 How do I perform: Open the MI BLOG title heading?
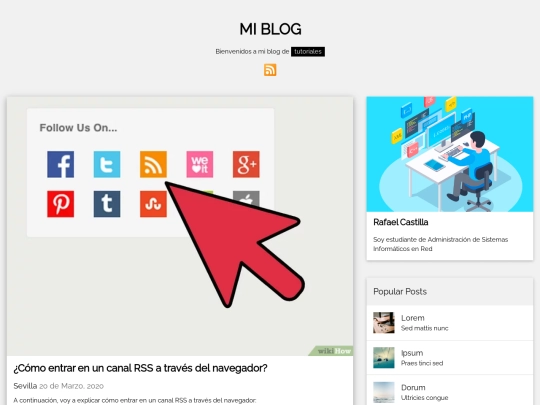(x=270, y=29)
